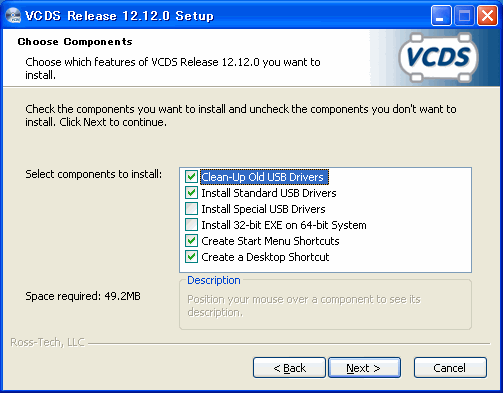Screen dimensions: 503x393
Task: Continue setup with the Next button
Action: (364, 368)
